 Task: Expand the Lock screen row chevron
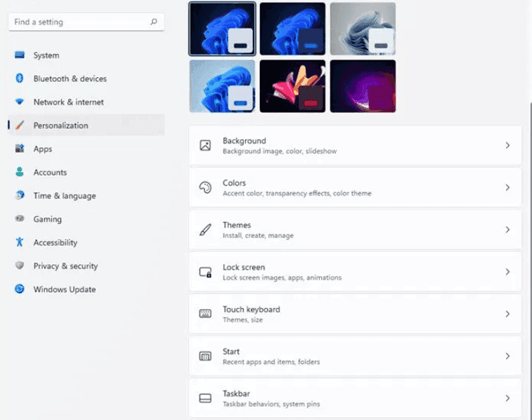click(507, 272)
